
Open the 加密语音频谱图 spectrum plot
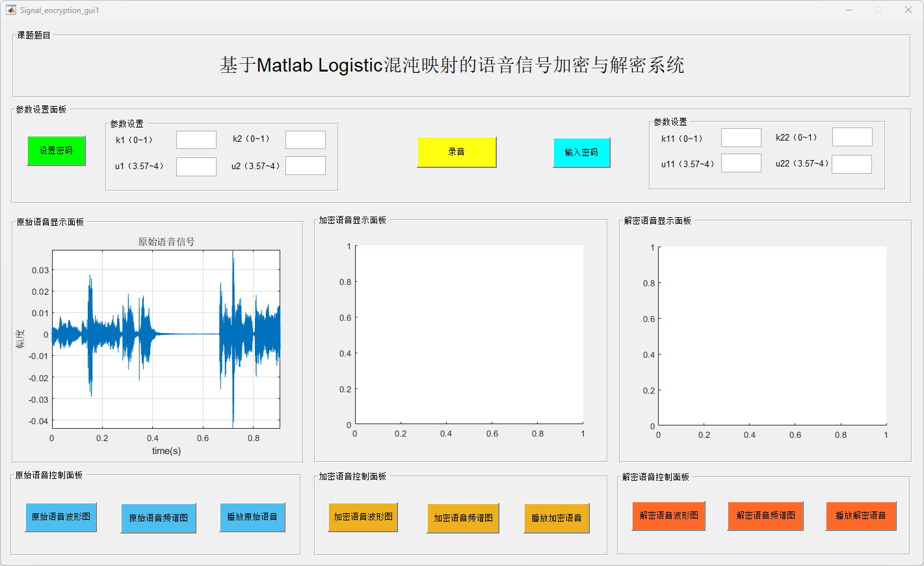[463, 519]
